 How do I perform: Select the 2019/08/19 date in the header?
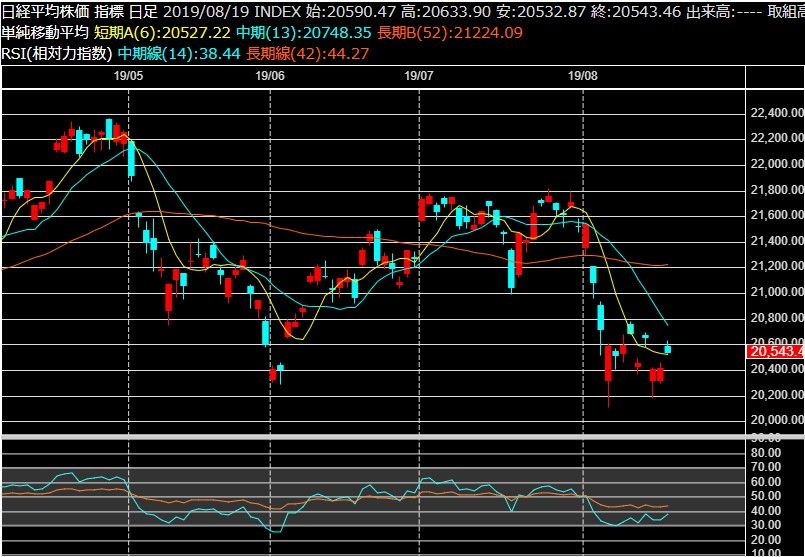click(x=204, y=11)
